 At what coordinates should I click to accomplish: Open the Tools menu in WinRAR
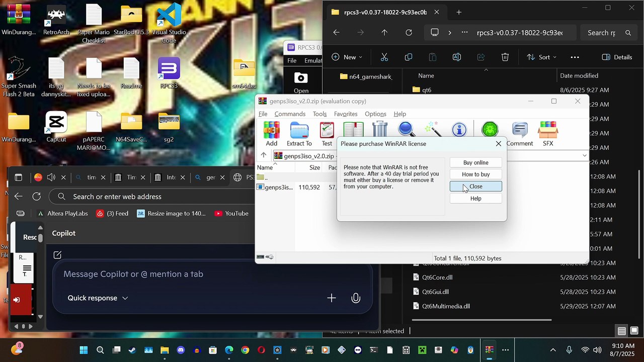319,114
